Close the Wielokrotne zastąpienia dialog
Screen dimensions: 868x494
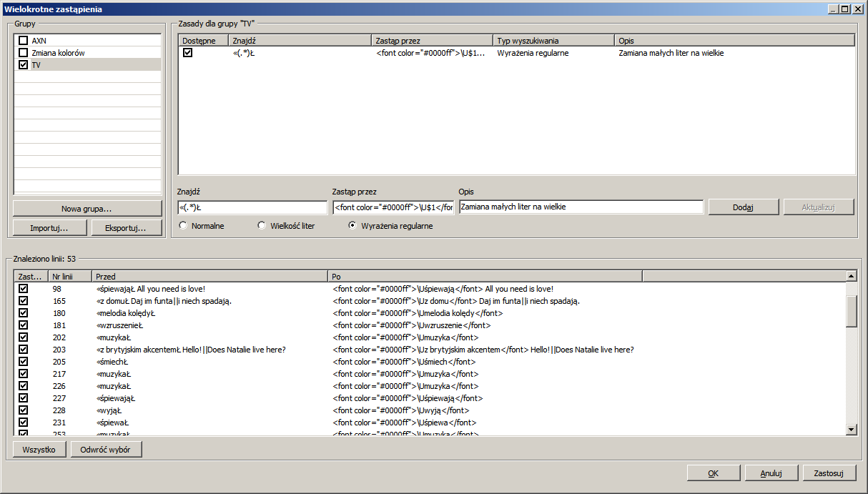(x=857, y=9)
